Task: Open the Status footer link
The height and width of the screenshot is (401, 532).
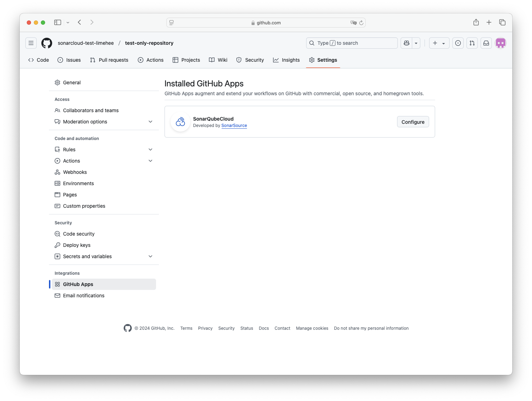Action: (x=247, y=328)
